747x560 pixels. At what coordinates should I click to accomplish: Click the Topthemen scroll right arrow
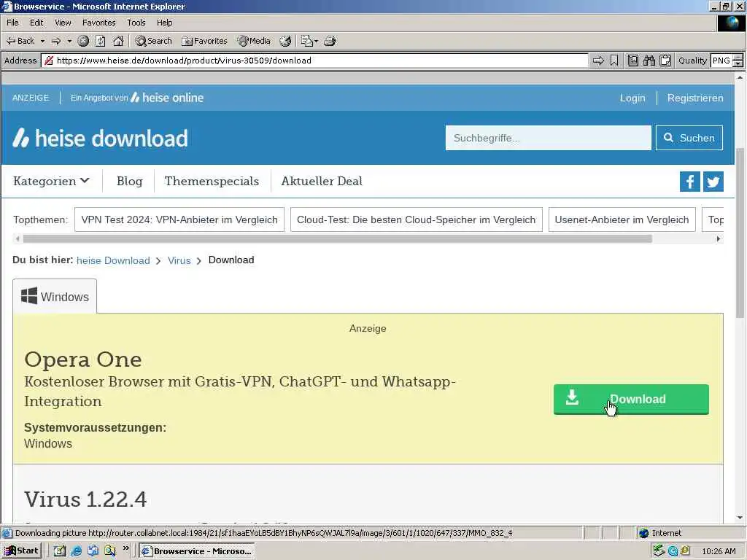pos(719,238)
